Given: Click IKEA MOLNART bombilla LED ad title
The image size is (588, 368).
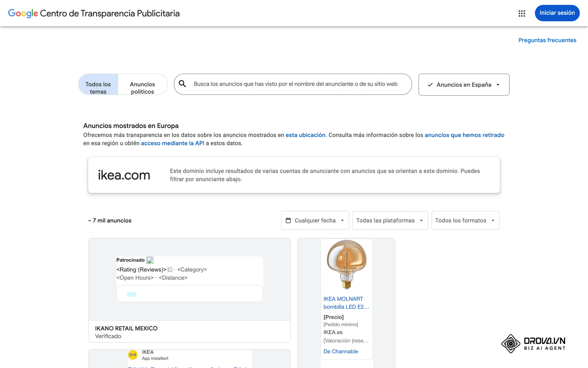Looking at the screenshot, I should point(346,303).
